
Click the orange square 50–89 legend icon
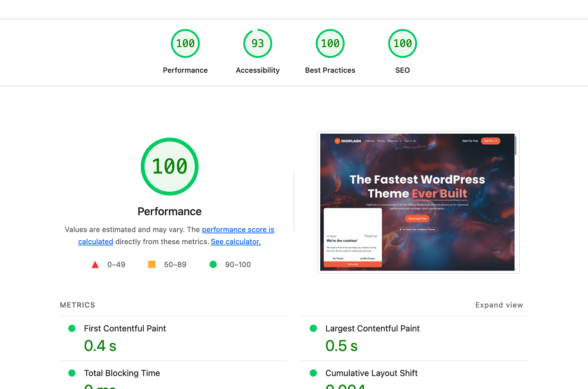[152, 265]
